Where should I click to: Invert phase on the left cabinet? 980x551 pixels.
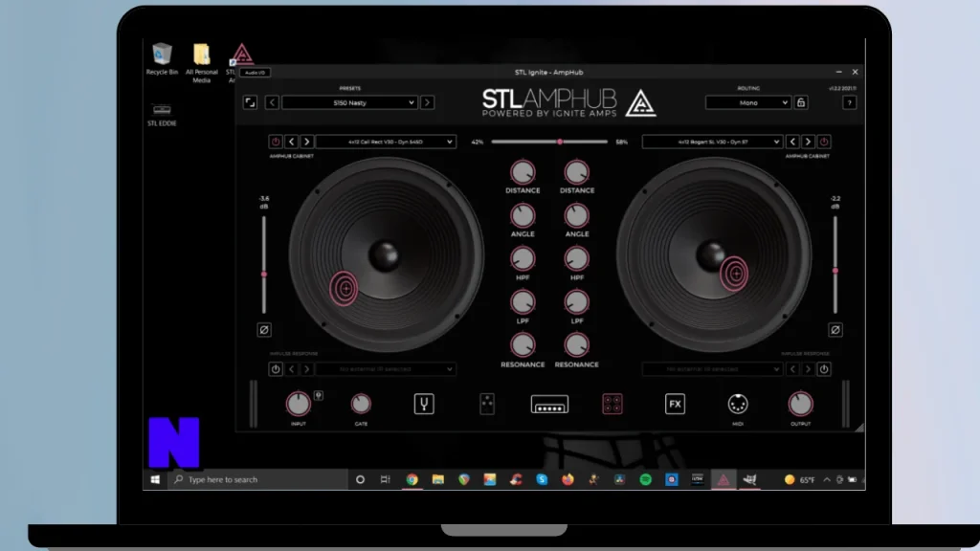tap(264, 330)
